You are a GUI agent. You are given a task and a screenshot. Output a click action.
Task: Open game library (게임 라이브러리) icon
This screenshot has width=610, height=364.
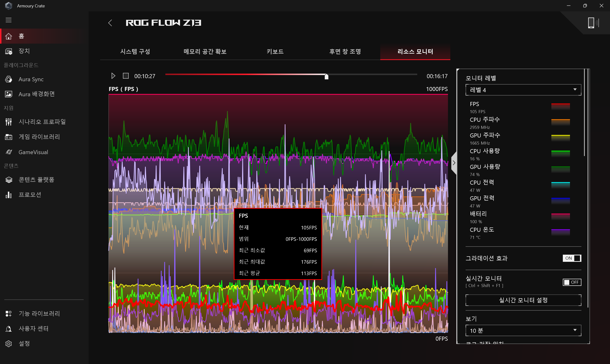tap(9, 137)
